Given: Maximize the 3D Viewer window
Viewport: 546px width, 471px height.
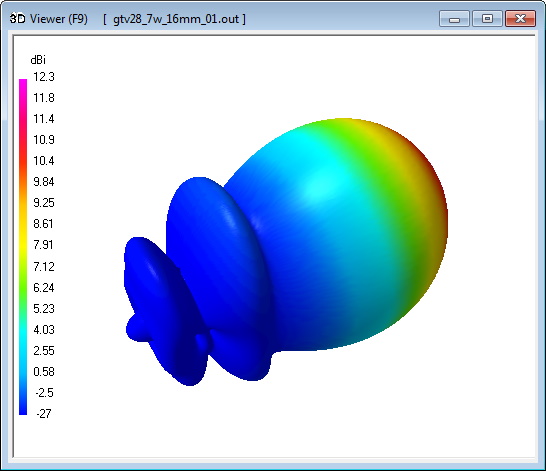Looking at the screenshot, I should (x=487, y=18).
